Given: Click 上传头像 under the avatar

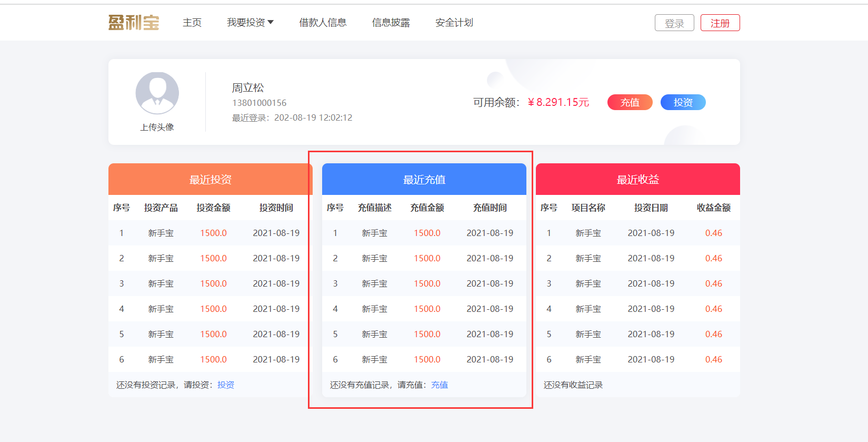Looking at the screenshot, I should [157, 127].
